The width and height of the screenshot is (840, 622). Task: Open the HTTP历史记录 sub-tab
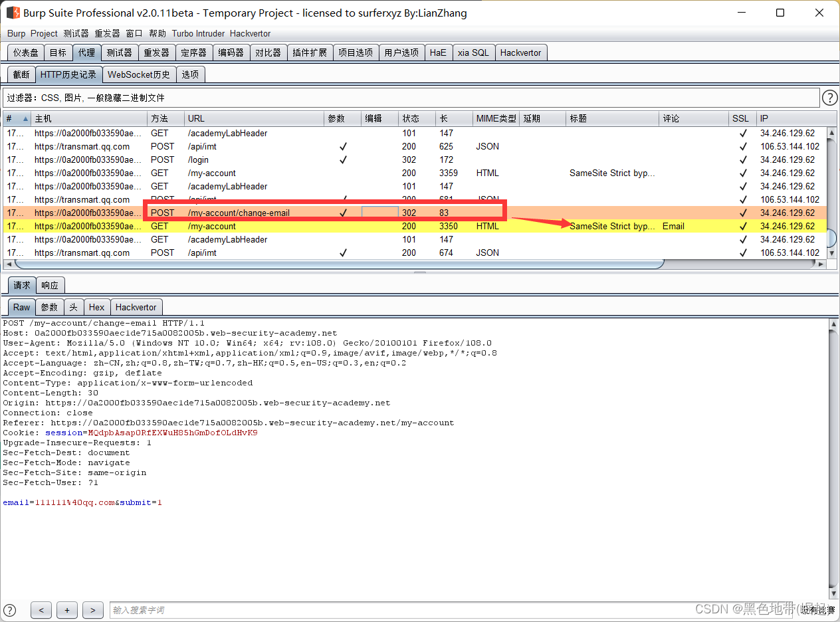coord(68,74)
